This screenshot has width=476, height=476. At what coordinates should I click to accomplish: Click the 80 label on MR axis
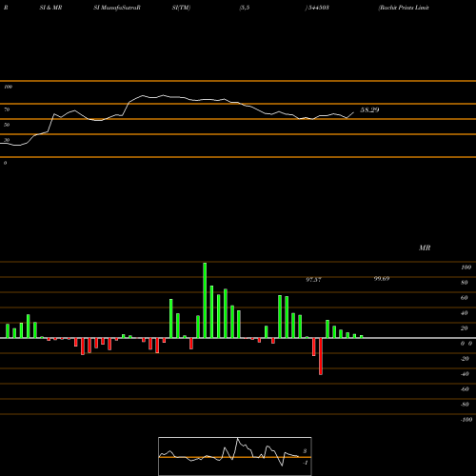click(x=465, y=283)
